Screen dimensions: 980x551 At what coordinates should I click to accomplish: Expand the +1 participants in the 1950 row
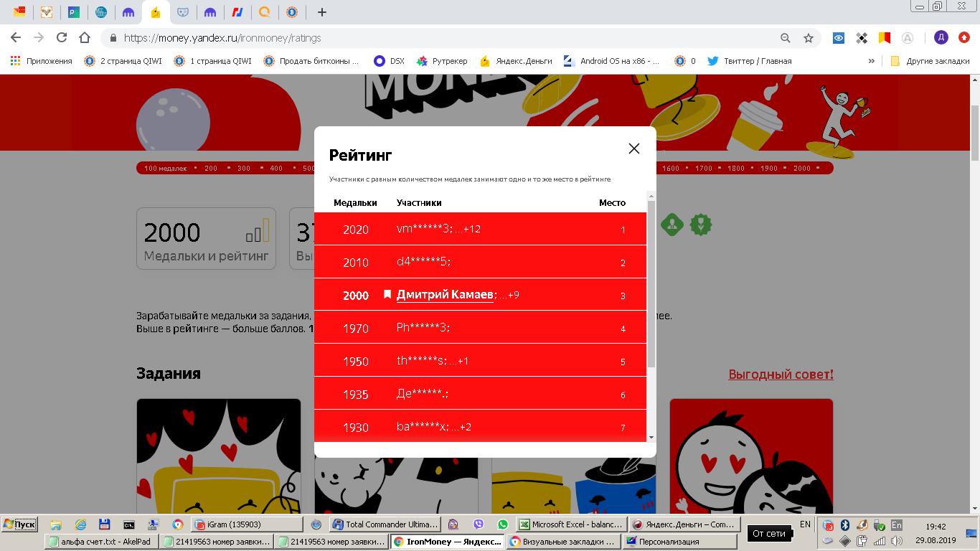(x=459, y=362)
